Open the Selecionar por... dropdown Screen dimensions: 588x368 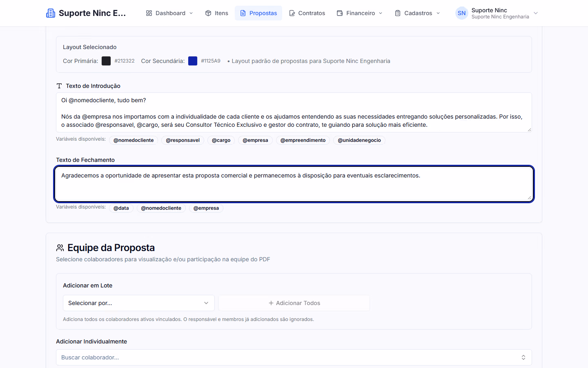[139, 303]
